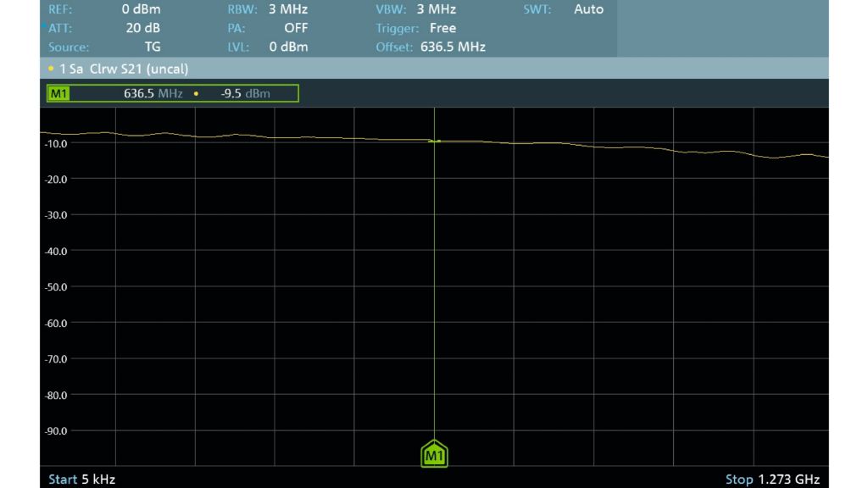868x488 pixels.
Task: Open the RBW 3 MHz bandwidth setting
Action: pos(288,9)
